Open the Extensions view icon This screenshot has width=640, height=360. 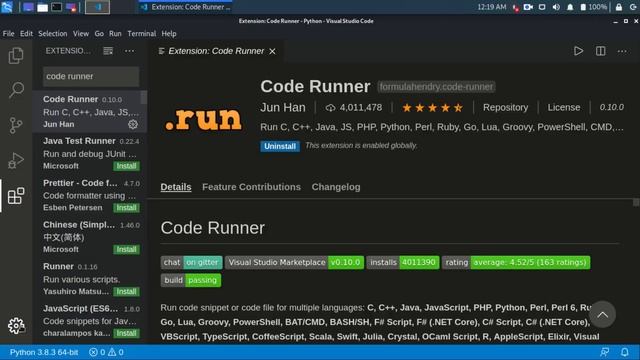click(16, 196)
